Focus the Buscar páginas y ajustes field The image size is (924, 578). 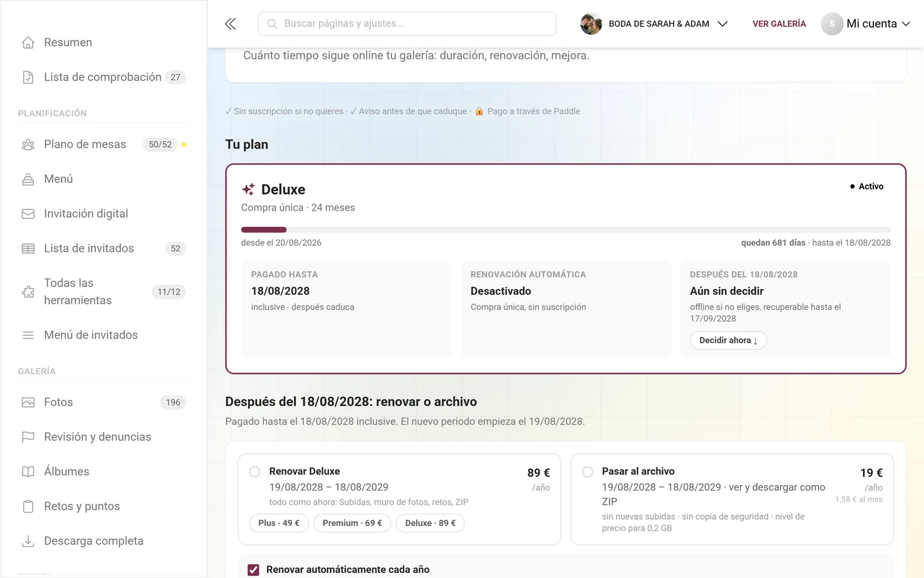407,24
